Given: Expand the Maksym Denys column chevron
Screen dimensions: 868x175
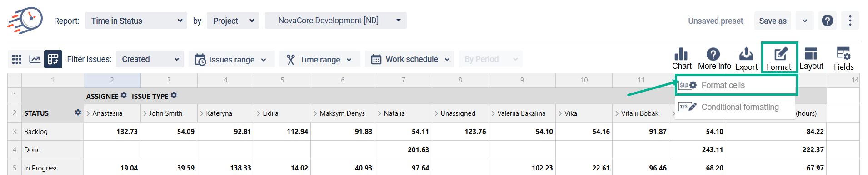Looking at the screenshot, I should [315, 113].
